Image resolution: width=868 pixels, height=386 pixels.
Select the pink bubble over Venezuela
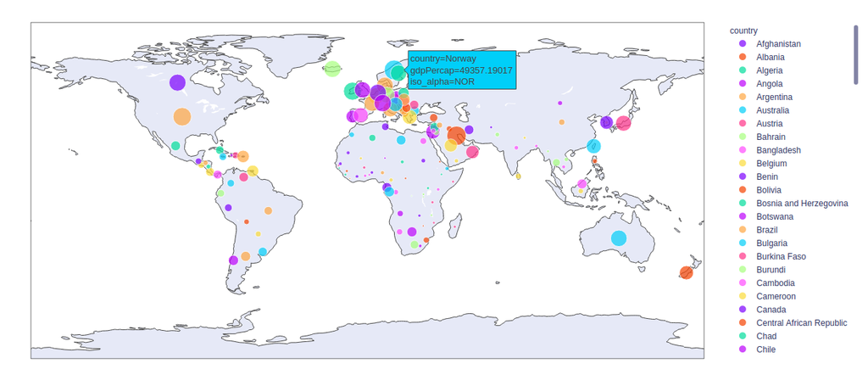click(x=243, y=177)
